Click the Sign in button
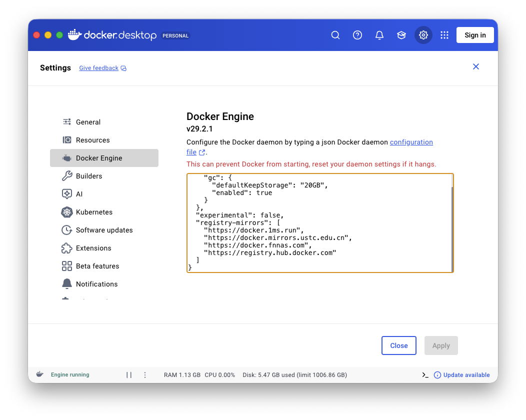526x420 pixels. (475, 35)
